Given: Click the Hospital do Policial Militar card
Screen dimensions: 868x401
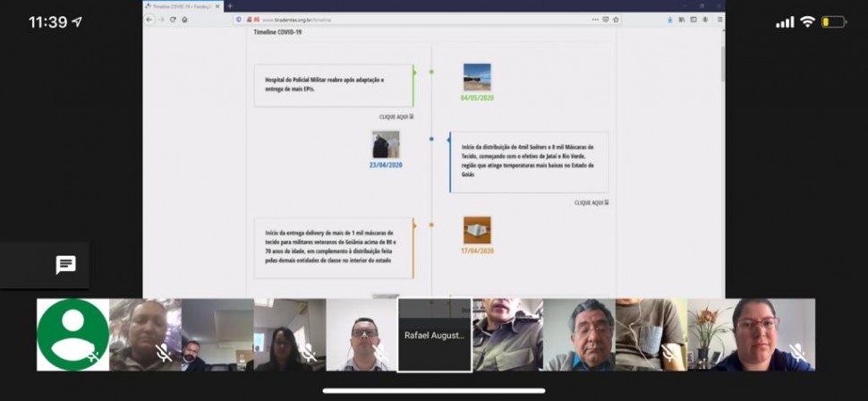Looking at the screenshot, I should [x=334, y=85].
